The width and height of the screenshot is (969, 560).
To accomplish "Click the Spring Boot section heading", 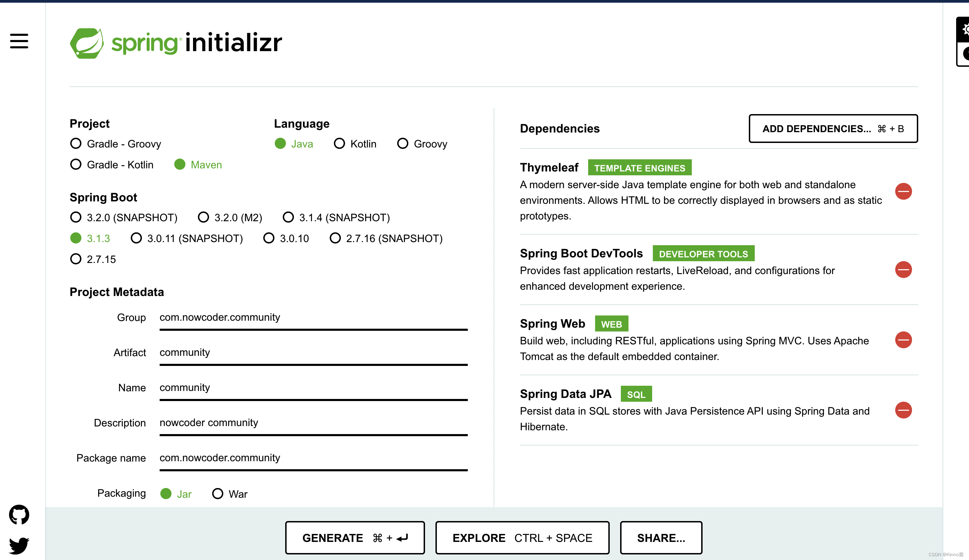I will pos(103,197).
